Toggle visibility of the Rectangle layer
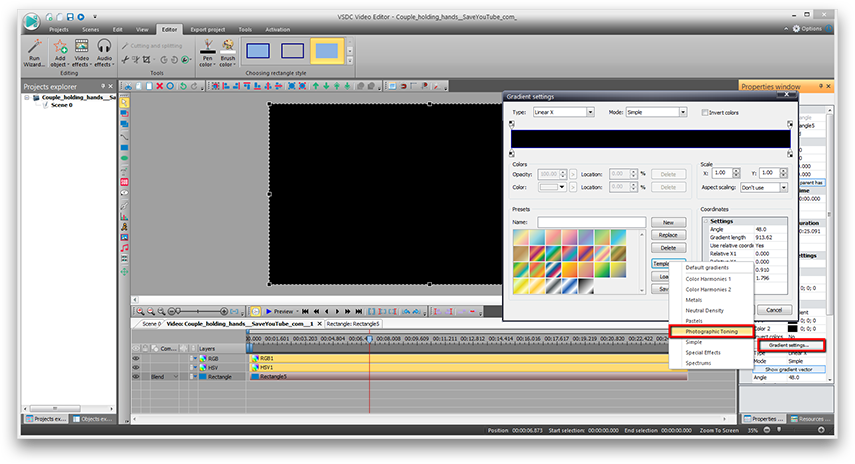Viewport: 855px width, 464px height. coord(136,376)
